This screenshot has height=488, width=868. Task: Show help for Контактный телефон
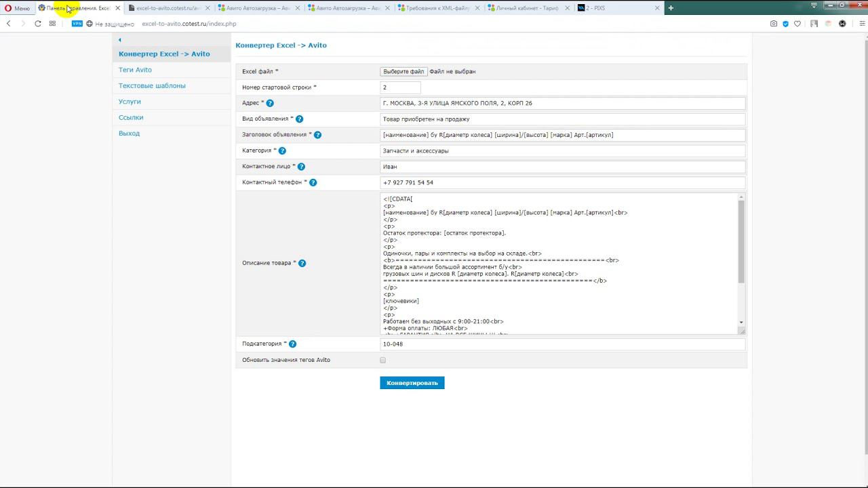click(313, 182)
